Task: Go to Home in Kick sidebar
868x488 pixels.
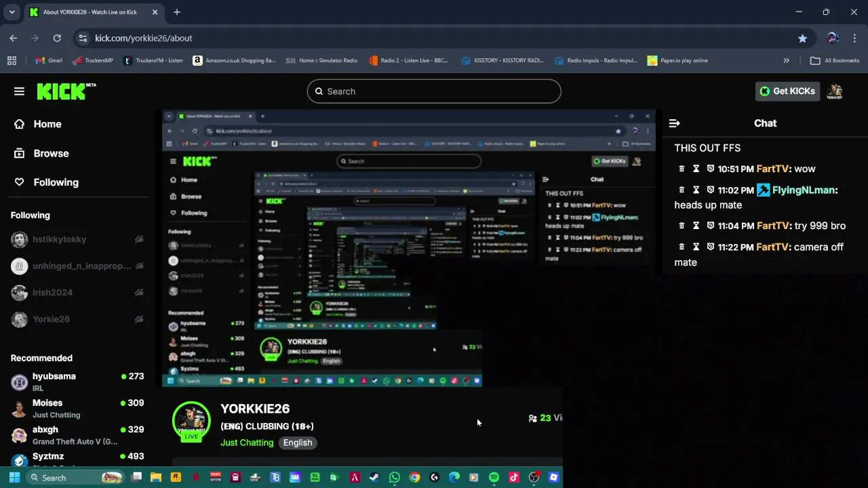Action: pos(38,124)
